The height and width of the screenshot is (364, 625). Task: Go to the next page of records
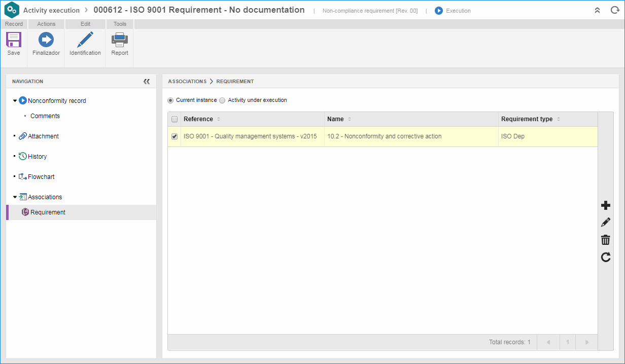coord(587,342)
